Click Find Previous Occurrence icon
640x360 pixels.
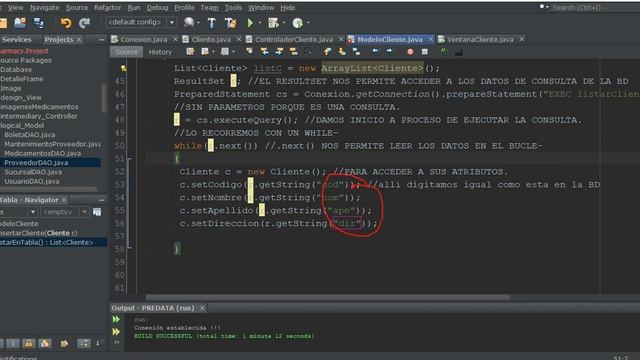point(264,51)
